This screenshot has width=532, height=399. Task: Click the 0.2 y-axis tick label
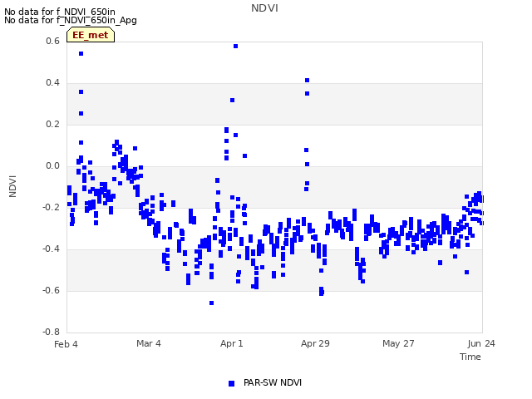coord(52,124)
